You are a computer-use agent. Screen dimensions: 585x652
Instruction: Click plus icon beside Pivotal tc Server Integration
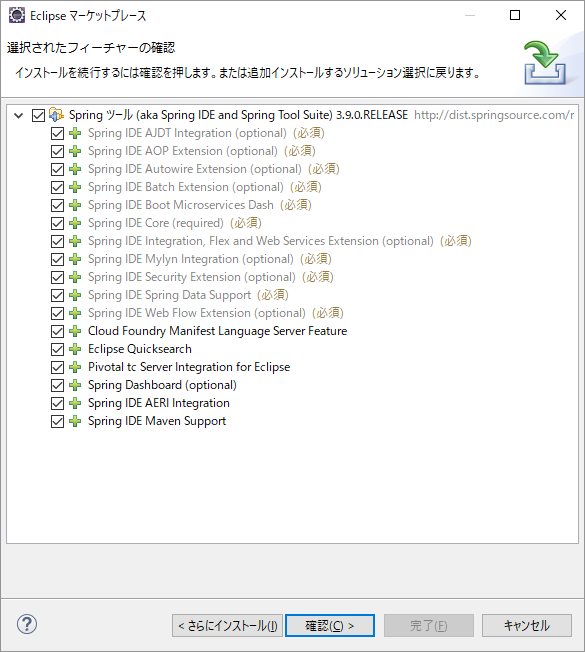tap(75, 367)
